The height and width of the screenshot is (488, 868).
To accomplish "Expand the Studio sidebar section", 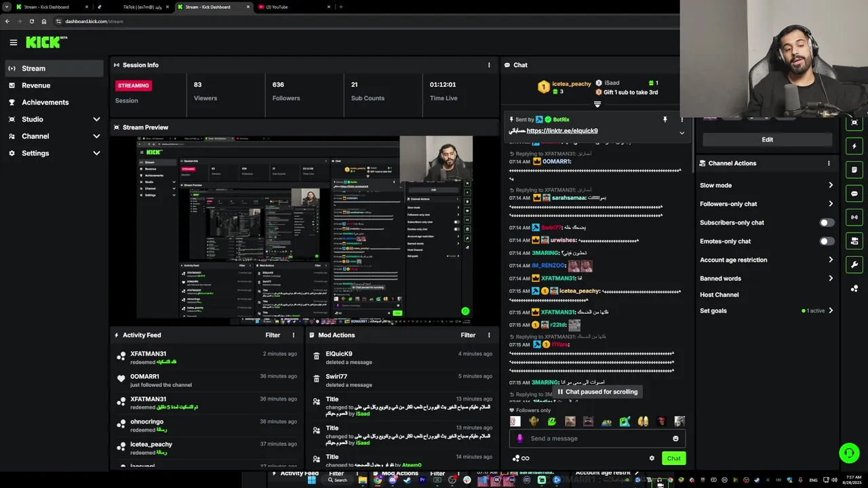I will click(96, 119).
